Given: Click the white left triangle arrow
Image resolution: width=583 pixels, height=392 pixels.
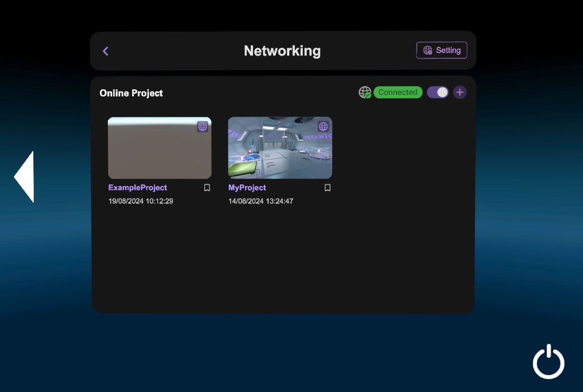Looking at the screenshot, I should [25, 177].
